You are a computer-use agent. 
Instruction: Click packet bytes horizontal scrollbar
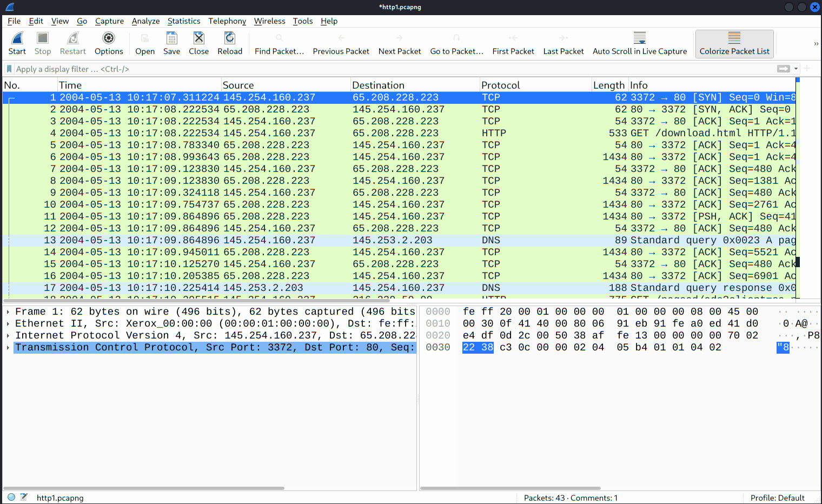pyautogui.click(x=511, y=488)
